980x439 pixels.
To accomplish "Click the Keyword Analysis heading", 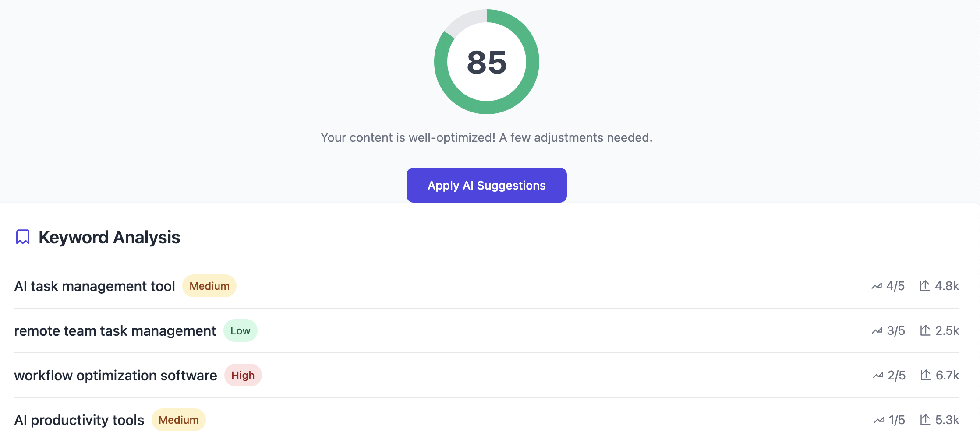I will (110, 237).
